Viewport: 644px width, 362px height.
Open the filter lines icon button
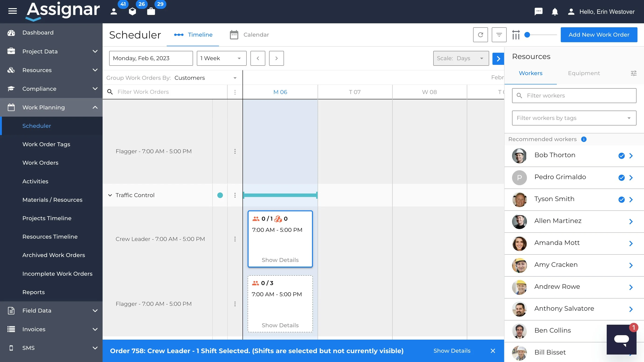click(x=499, y=35)
